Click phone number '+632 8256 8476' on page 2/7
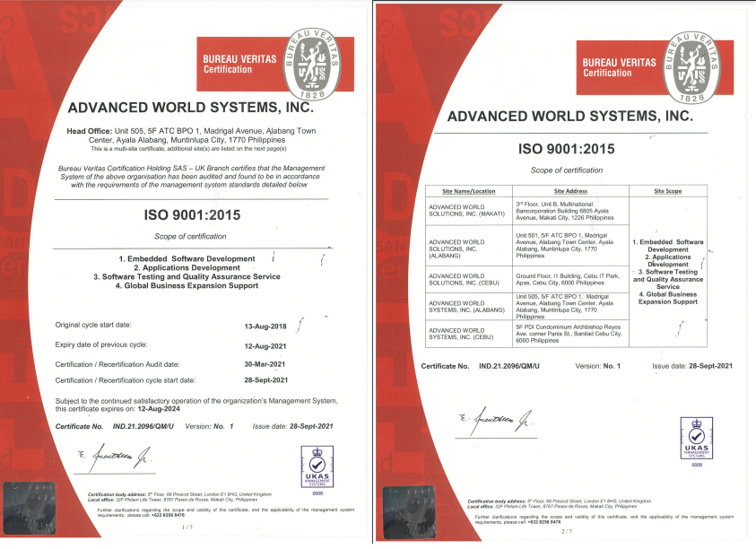 coord(545,522)
